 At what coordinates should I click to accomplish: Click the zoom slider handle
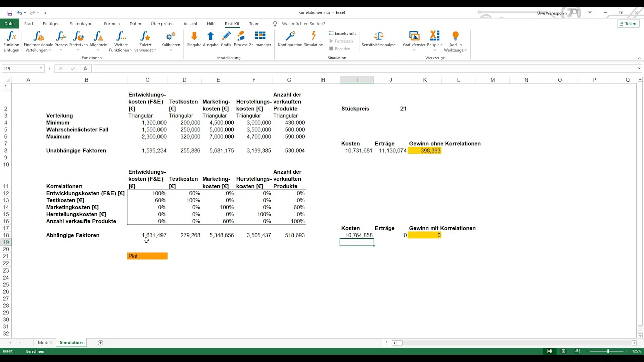click(608, 351)
